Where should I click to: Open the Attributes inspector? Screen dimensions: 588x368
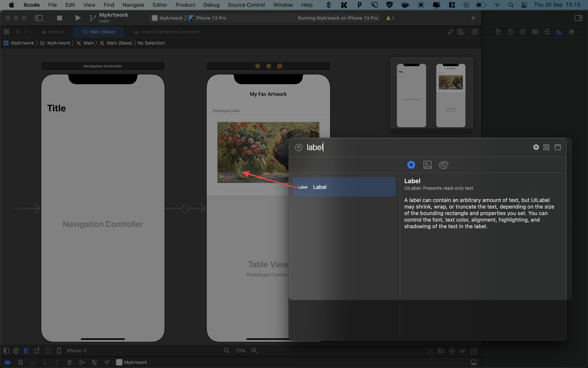[x=547, y=32]
